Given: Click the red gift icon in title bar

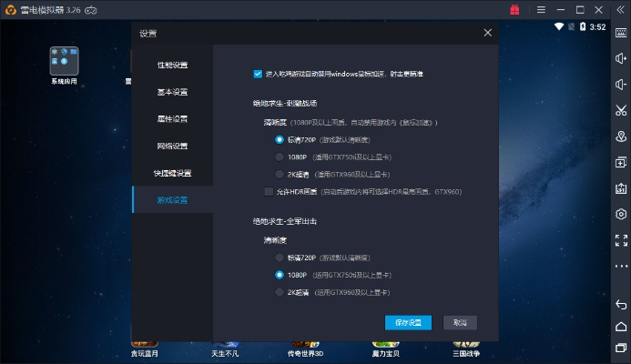Looking at the screenshot, I should pyautogui.click(x=514, y=9).
